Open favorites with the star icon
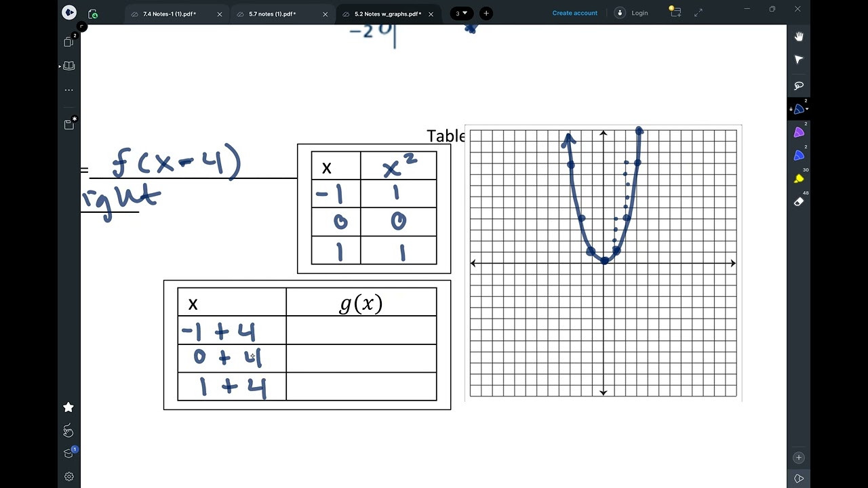The width and height of the screenshot is (868, 488). point(68,407)
